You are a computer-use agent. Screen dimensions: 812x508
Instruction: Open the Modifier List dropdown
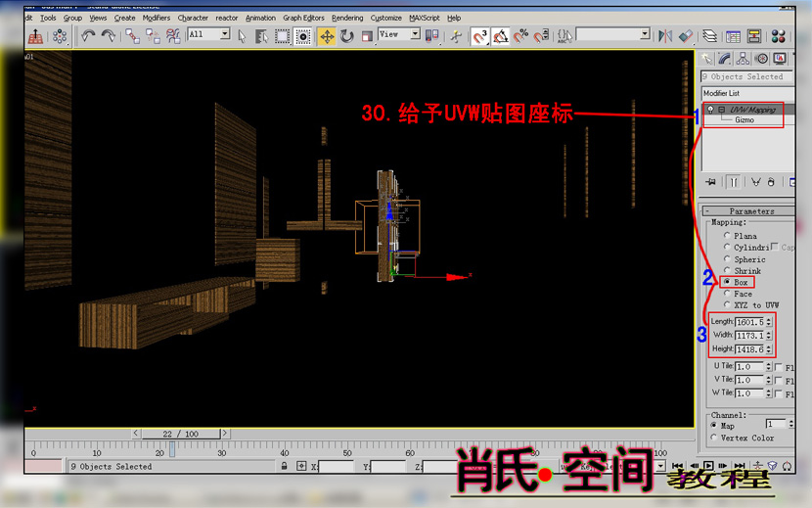coord(747,93)
